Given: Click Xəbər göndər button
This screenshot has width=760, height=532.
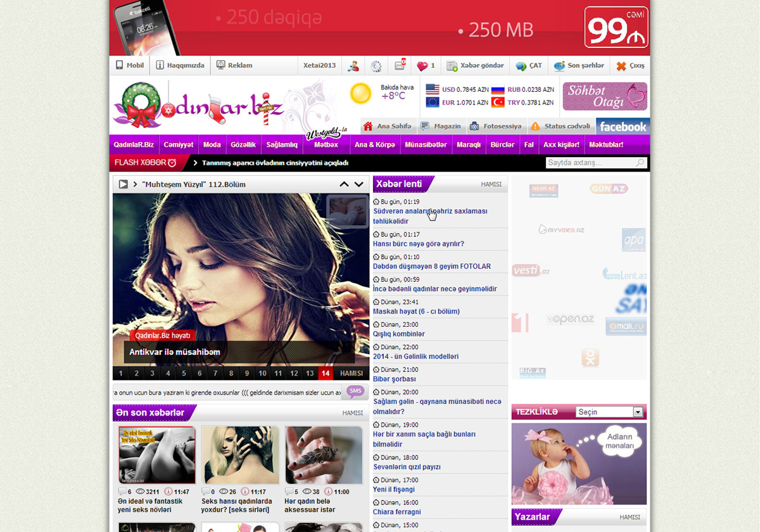Looking at the screenshot, I should (475, 66).
